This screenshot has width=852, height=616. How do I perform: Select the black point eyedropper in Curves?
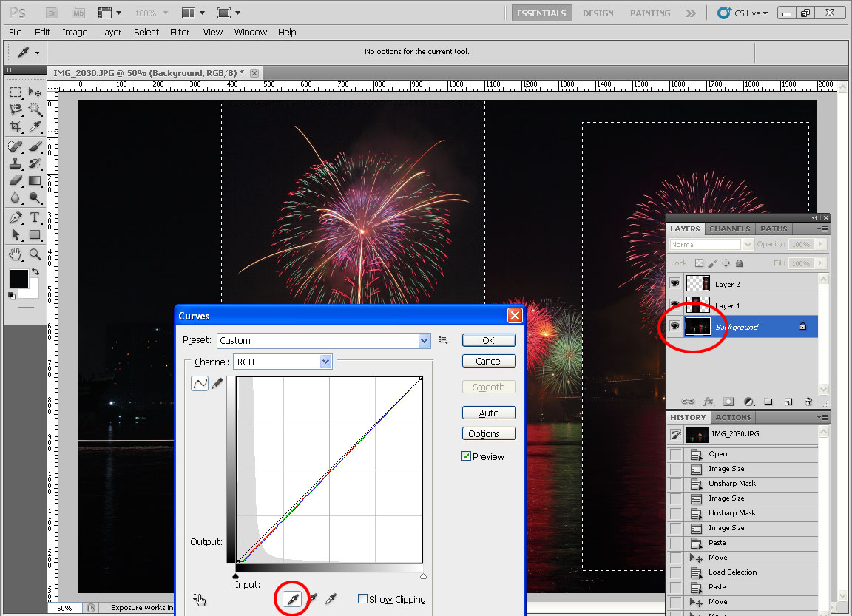pos(291,599)
